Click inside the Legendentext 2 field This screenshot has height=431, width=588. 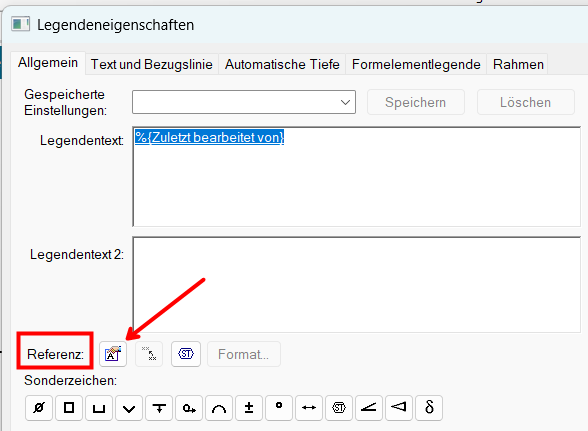pyautogui.click(x=357, y=284)
